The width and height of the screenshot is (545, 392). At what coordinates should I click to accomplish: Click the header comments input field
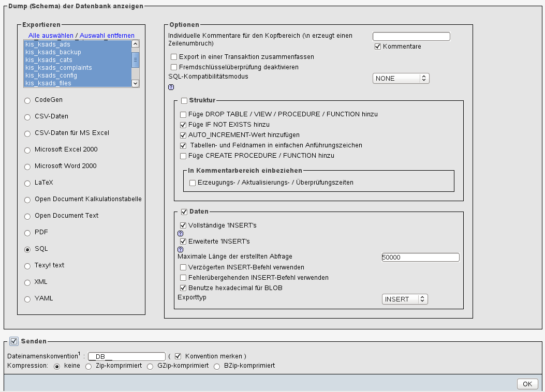[x=411, y=36]
